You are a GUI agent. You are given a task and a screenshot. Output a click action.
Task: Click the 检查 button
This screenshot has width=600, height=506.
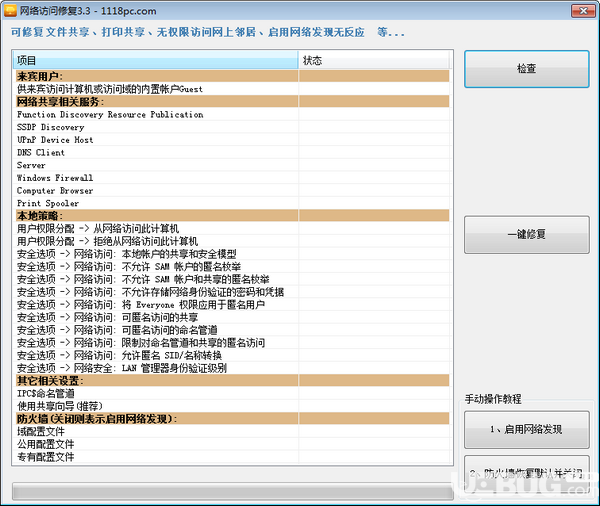(x=527, y=69)
